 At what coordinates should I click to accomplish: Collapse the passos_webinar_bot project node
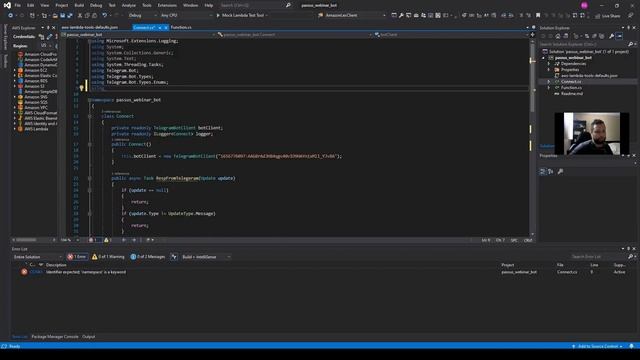click(543, 58)
